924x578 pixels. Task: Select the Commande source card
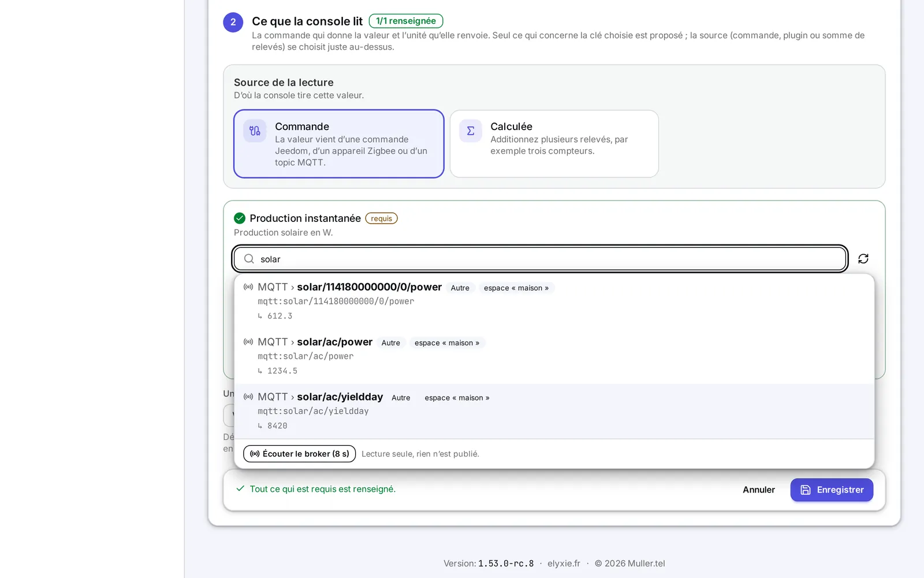click(338, 144)
